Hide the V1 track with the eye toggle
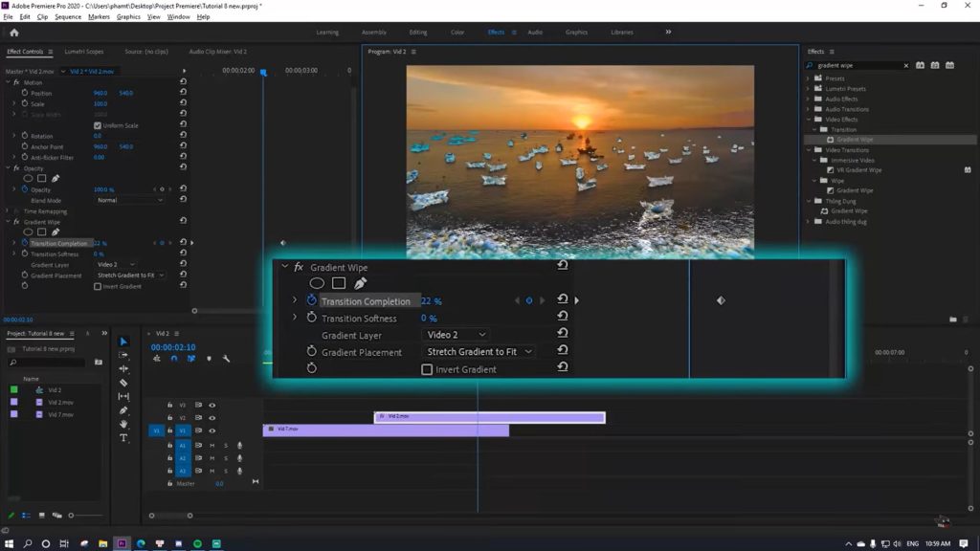Screen dimensions: 980x551 [x=212, y=430]
